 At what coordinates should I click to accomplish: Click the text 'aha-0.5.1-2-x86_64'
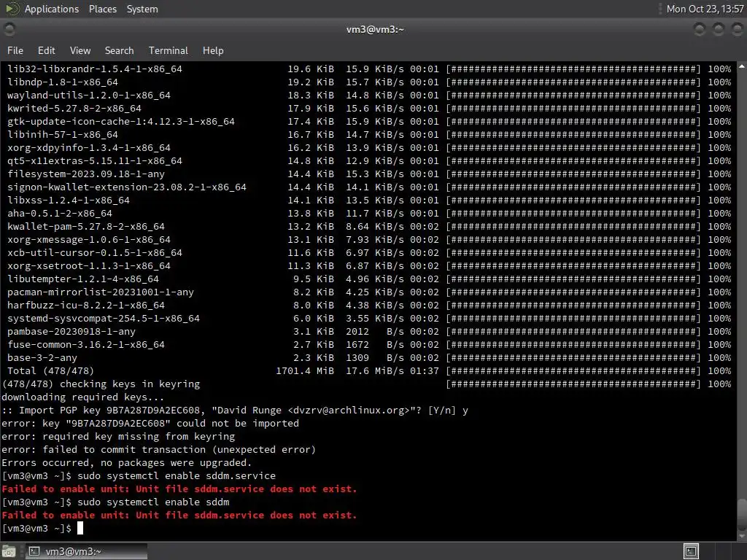click(60, 214)
